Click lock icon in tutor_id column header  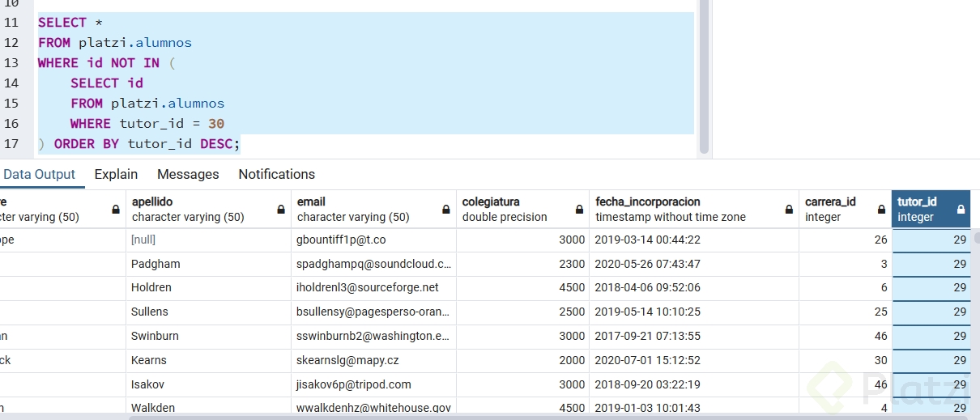pos(961,210)
